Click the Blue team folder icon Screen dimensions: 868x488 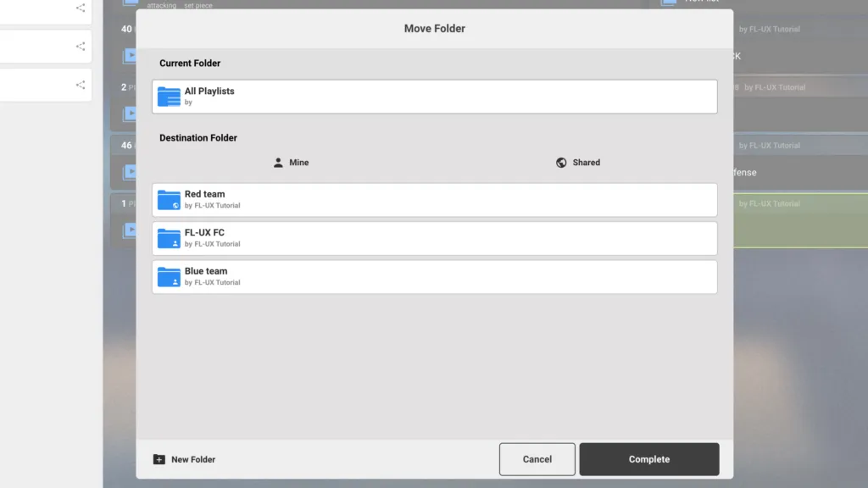pyautogui.click(x=169, y=277)
